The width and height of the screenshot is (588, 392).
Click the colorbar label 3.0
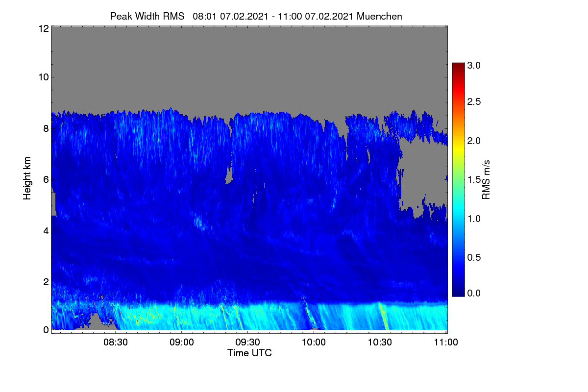474,65
